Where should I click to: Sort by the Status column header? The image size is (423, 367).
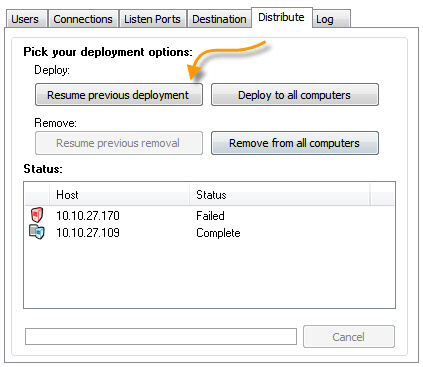279,195
